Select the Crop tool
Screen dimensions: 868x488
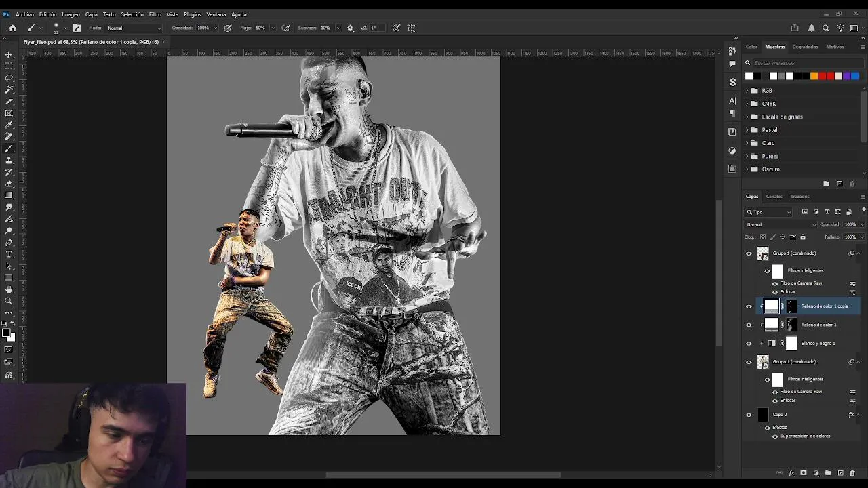9,101
